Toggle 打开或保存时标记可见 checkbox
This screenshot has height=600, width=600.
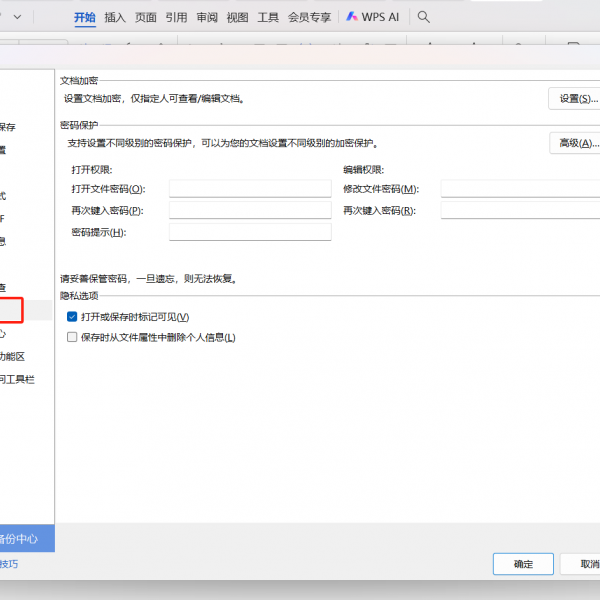pos(72,317)
